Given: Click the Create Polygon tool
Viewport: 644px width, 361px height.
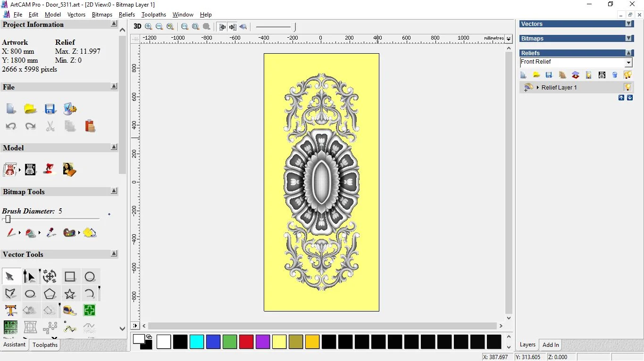Looking at the screenshot, I should [x=50, y=294].
